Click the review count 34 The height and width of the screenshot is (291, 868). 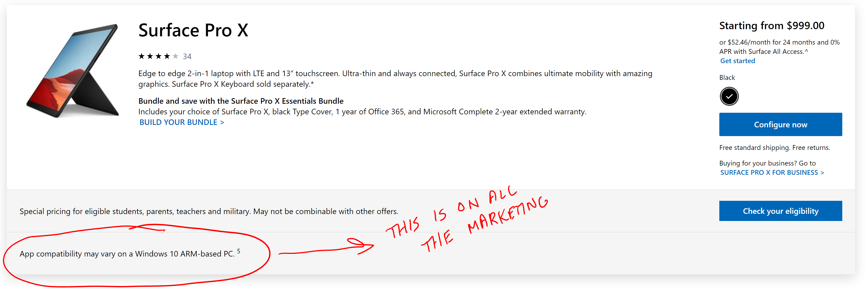pyautogui.click(x=187, y=57)
